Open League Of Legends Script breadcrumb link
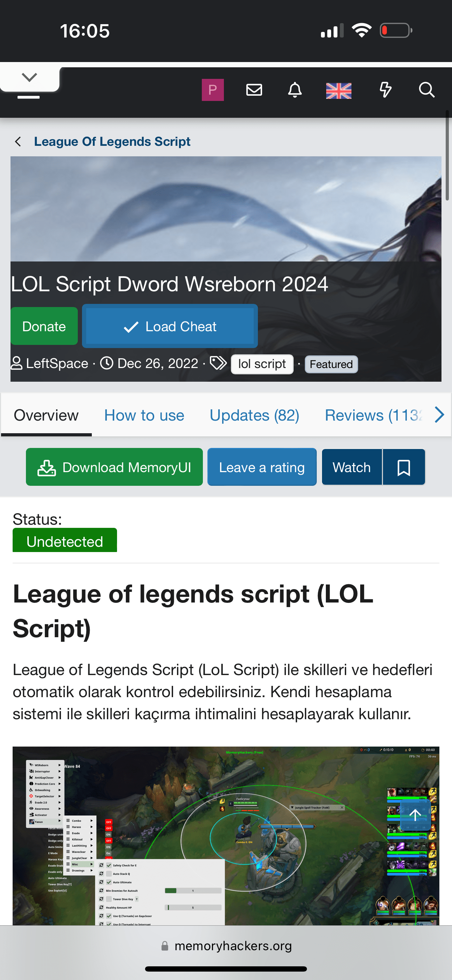Screen dimensions: 452x980 tap(112, 142)
